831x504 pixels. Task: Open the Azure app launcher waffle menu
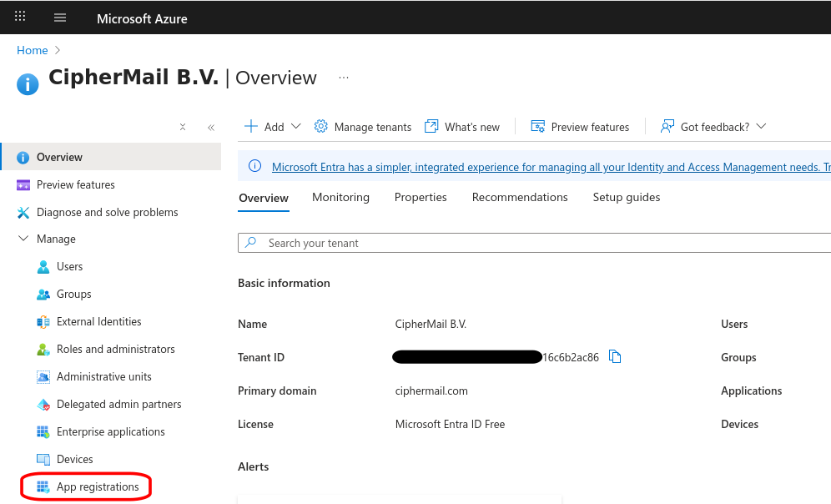click(19, 17)
